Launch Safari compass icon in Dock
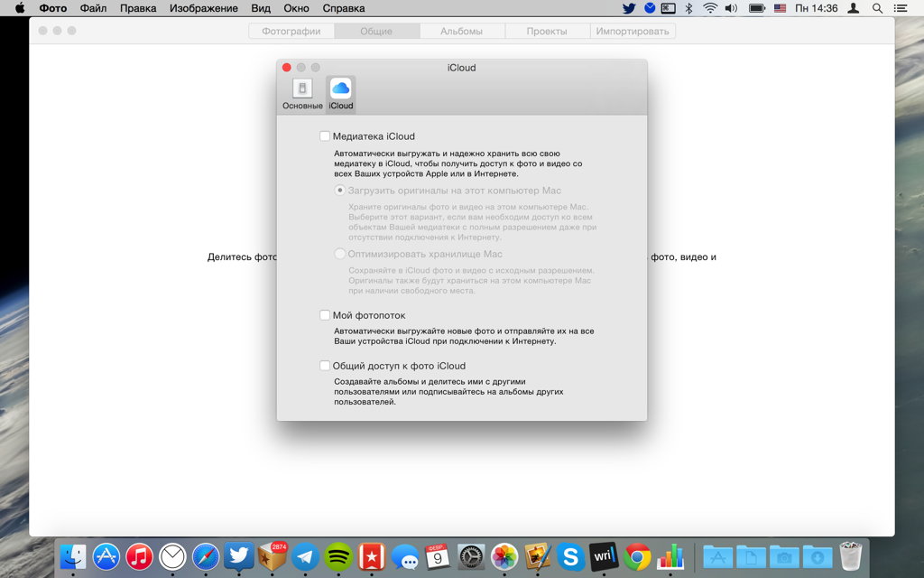Screen dimensions: 924x578 tap(206, 556)
